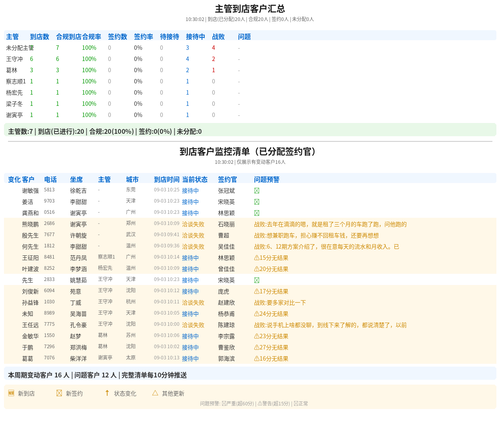
Task: Click the 问题预警 legend footnote line
Action: click(254, 404)
